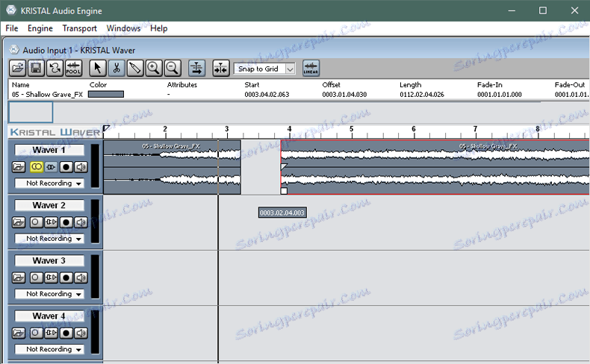Open the Windows menu
Viewport: 590px width, 364px height.
[123, 28]
